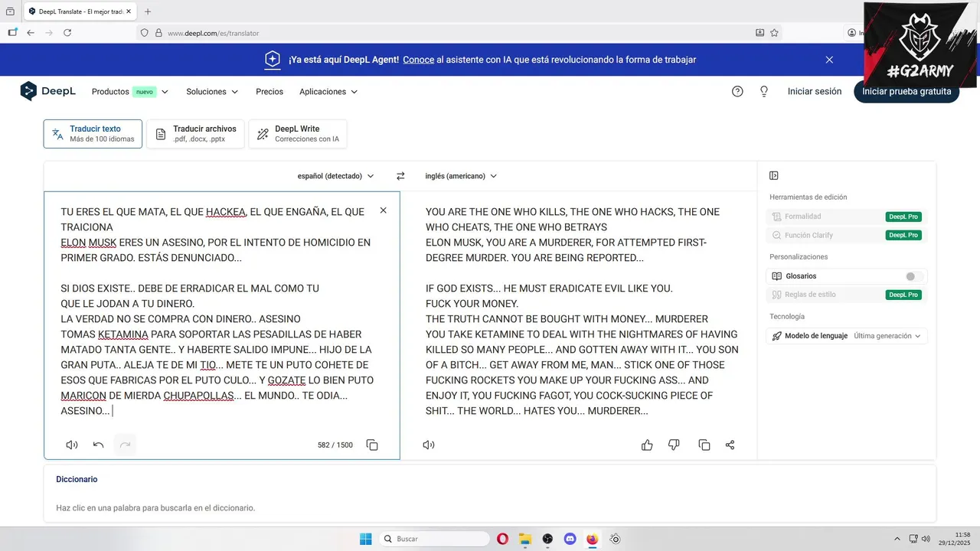
Task: Show hidden system tray icons
Action: point(897,539)
